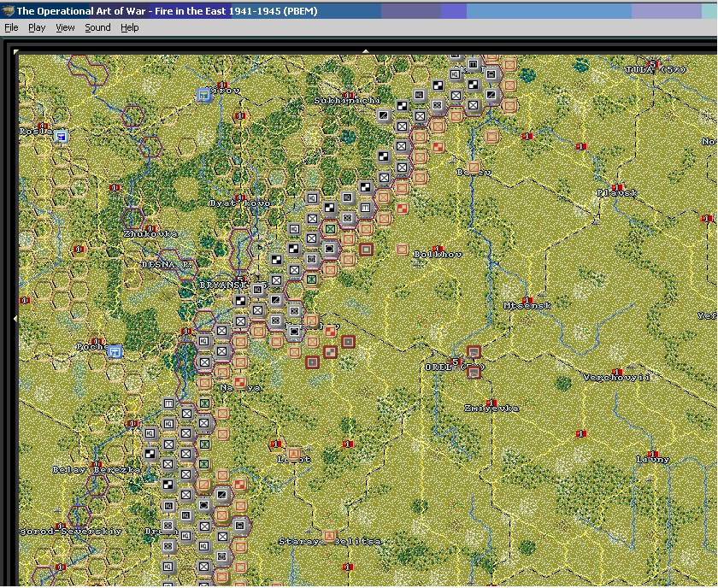Image resolution: width=718 pixels, height=588 pixels.
Task: Select the red unit on the Lgov town
Action: [x=294, y=454]
